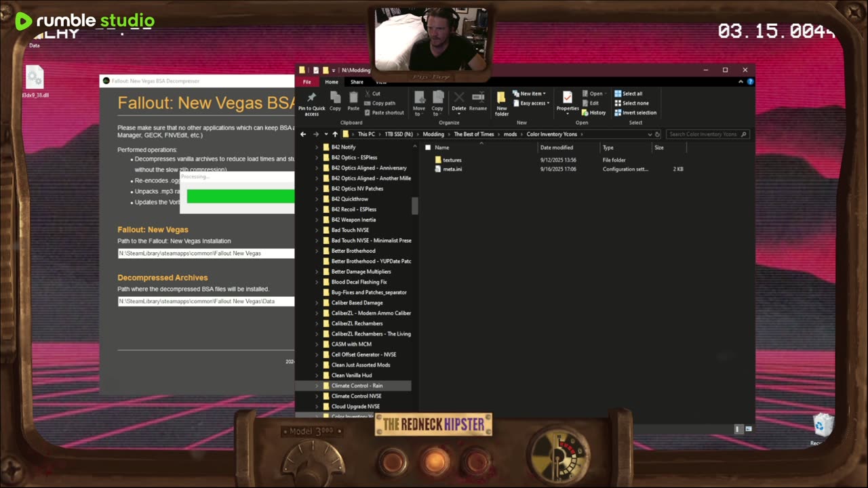Screen dimensions: 868x488
Task: Select the textures folder in file list
Action: point(452,161)
